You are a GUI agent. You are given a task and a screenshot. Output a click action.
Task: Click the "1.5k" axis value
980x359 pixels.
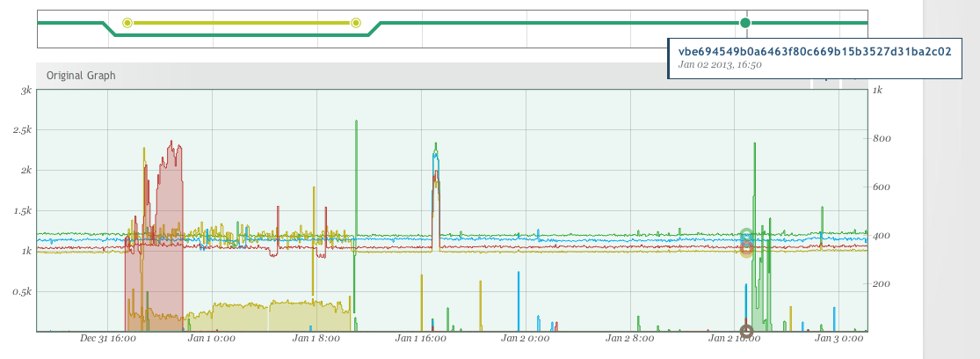pos(23,211)
